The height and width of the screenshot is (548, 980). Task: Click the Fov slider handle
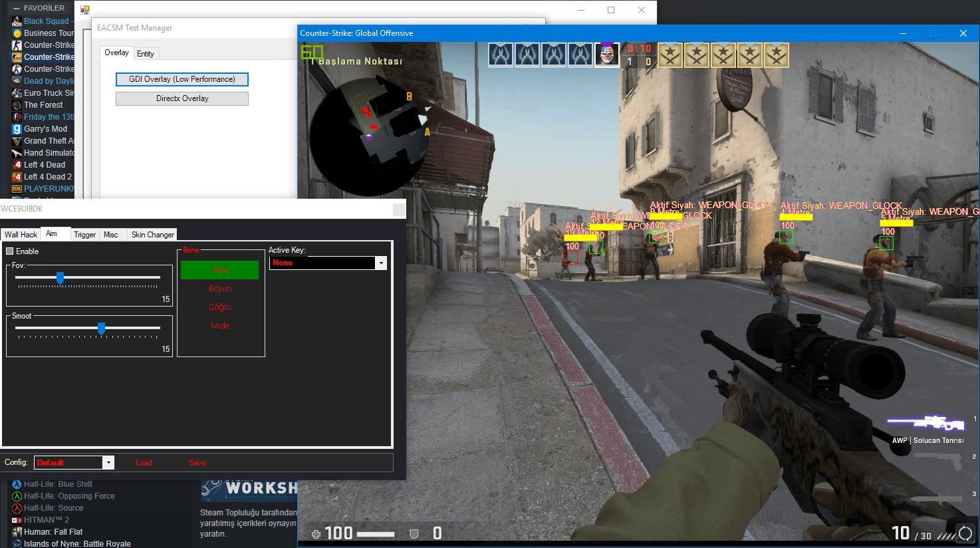60,277
